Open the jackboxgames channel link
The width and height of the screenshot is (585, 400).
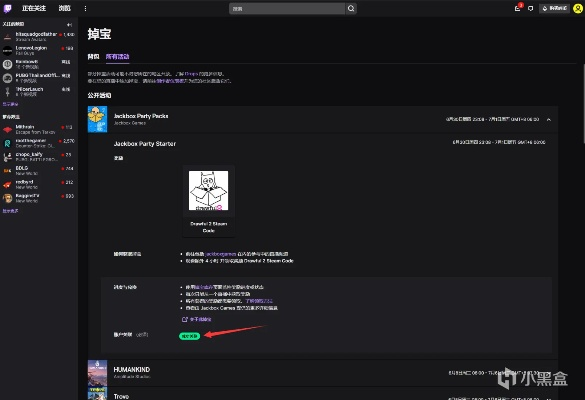(220, 254)
